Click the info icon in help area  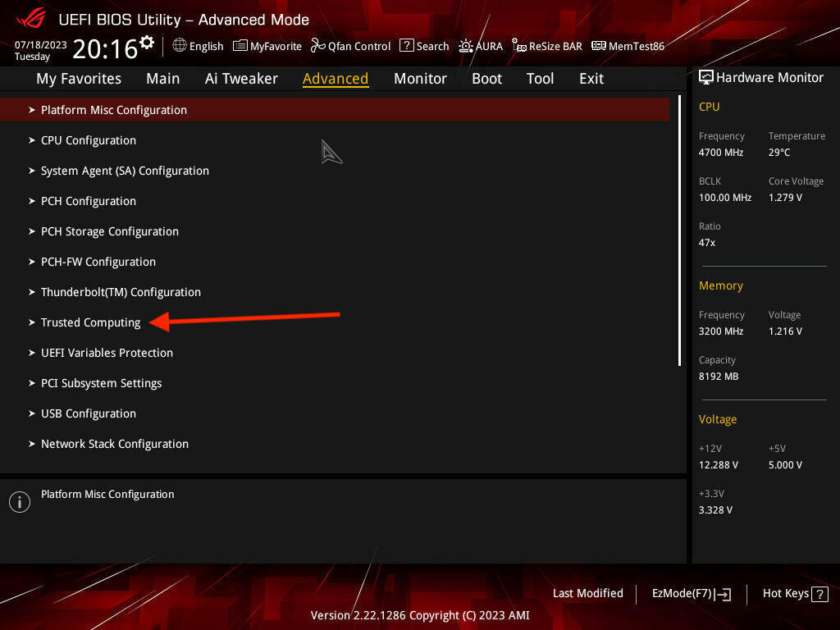pos(20,502)
